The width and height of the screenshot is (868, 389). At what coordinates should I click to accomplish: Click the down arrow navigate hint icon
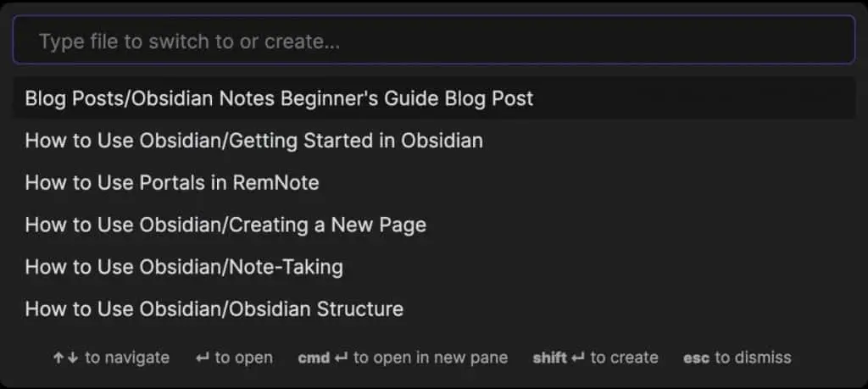(73, 358)
